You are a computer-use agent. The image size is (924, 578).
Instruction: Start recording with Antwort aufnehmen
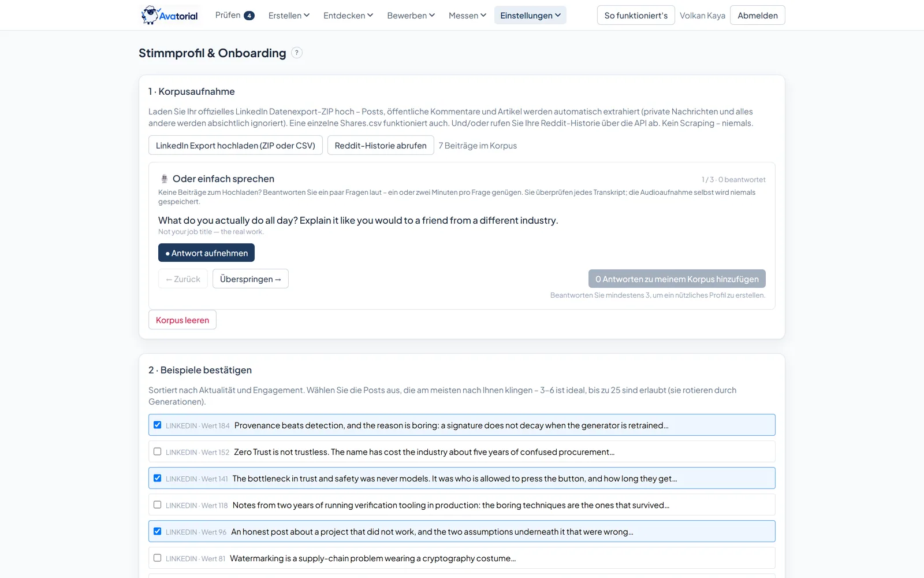pos(206,253)
